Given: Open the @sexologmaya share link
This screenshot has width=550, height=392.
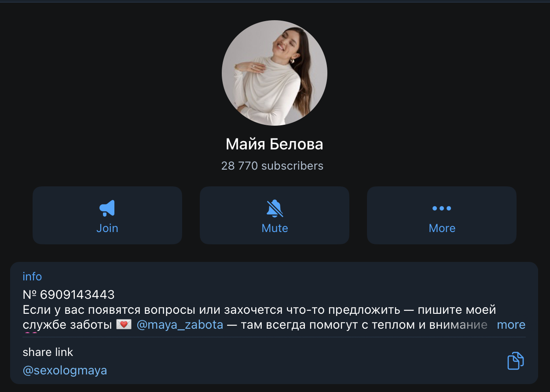Looking at the screenshot, I should click(x=65, y=370).
